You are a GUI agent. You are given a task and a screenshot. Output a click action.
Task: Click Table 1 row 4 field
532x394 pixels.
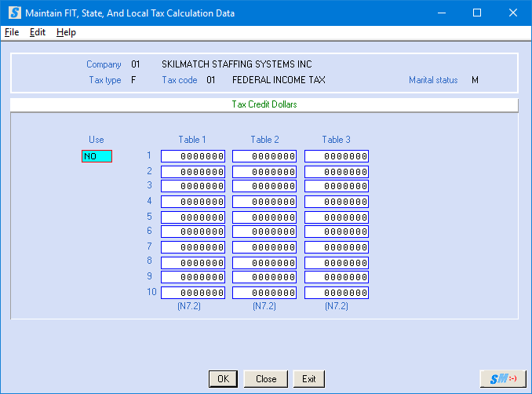[193, 202]
